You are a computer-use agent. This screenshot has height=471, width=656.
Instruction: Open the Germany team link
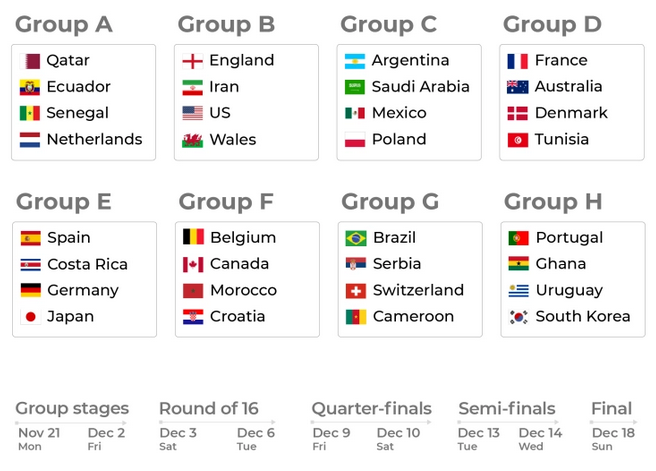tap(83, 291)
